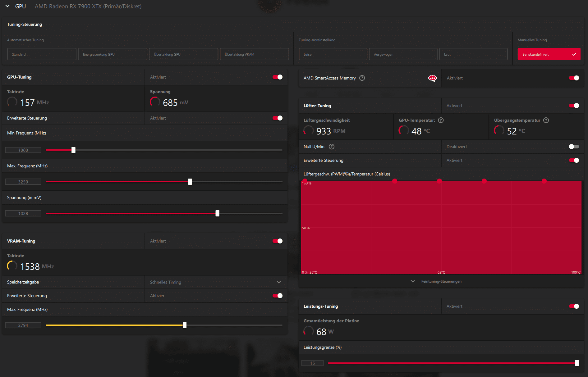588x377 pixels.
Task: Open Speicherzeitgabe Schnelles Timing dropdown
Action: (x=216, y=282)
